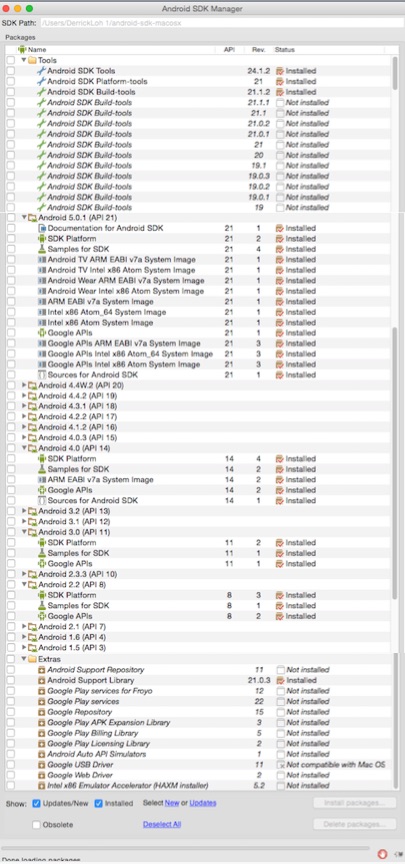Click the Deselect All link
The width and height of the screenshot is (405, 864).
[162, 824]
